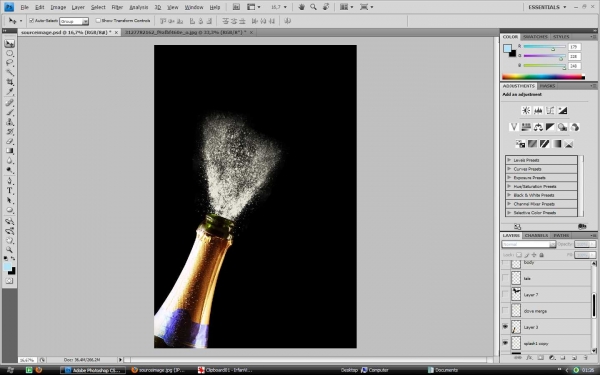The height and width of the screenshot is (375, 600).
Task: Show Layer 7 visibility box
Action: pos(505,294)
